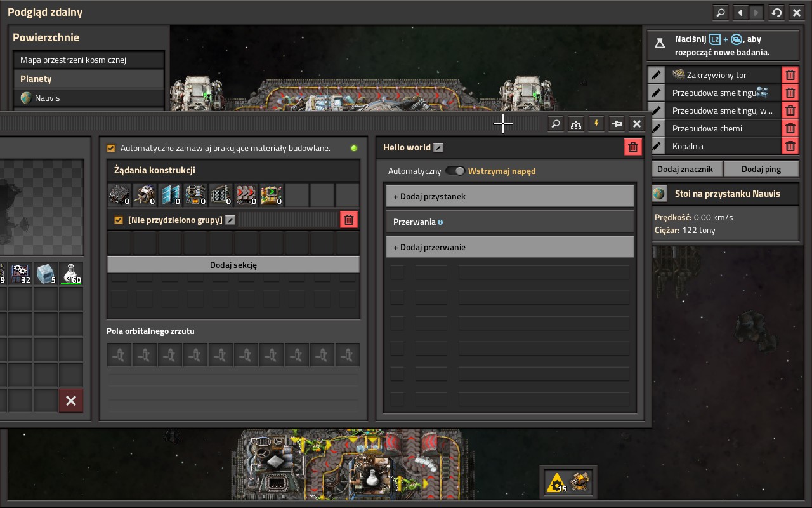Select the red fast belt construction request
This screenshot has height=508, width=812.
(x=247, y=195)
